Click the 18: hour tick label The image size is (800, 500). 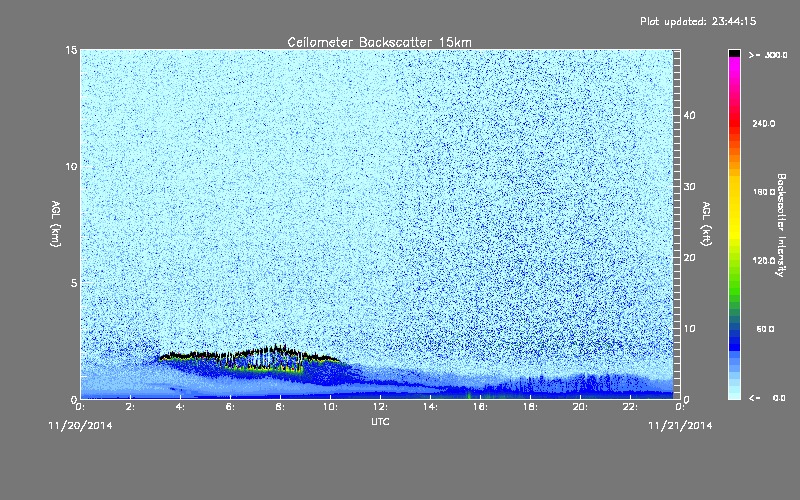530,407
